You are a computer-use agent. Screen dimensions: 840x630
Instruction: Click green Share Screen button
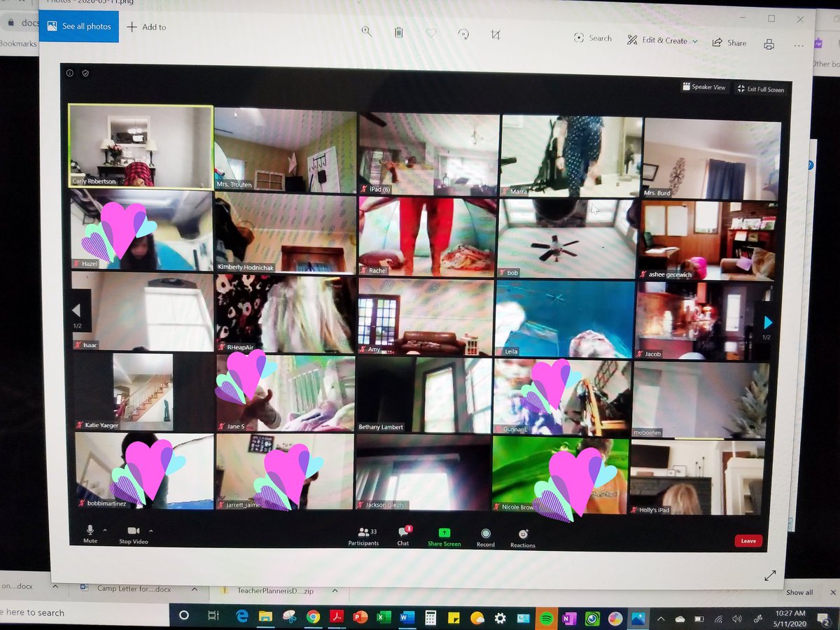point(444,538)
